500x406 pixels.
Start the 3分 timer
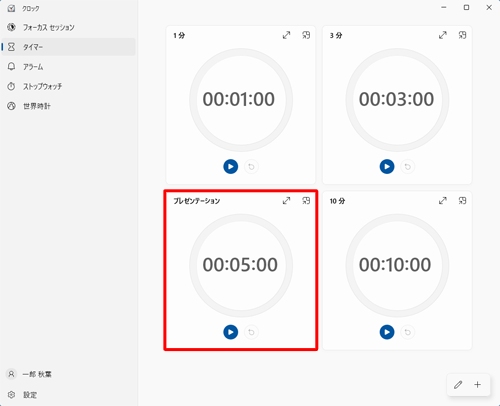387,166
